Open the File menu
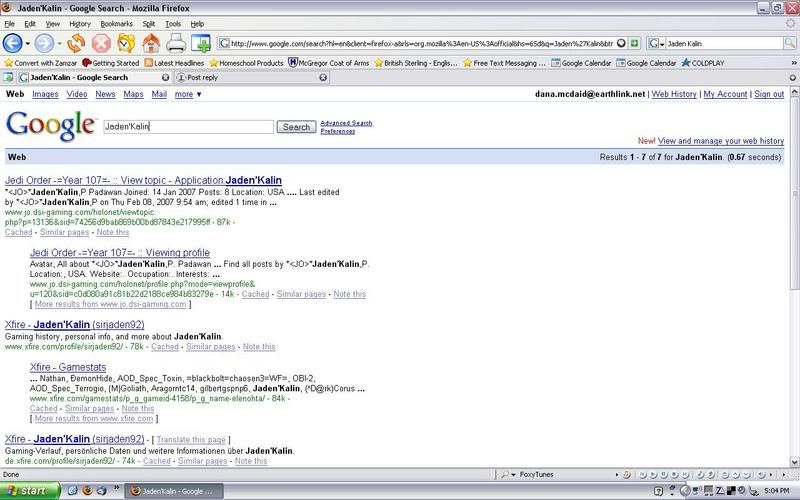The image size is (800, 500). click(x=10, y=24)
